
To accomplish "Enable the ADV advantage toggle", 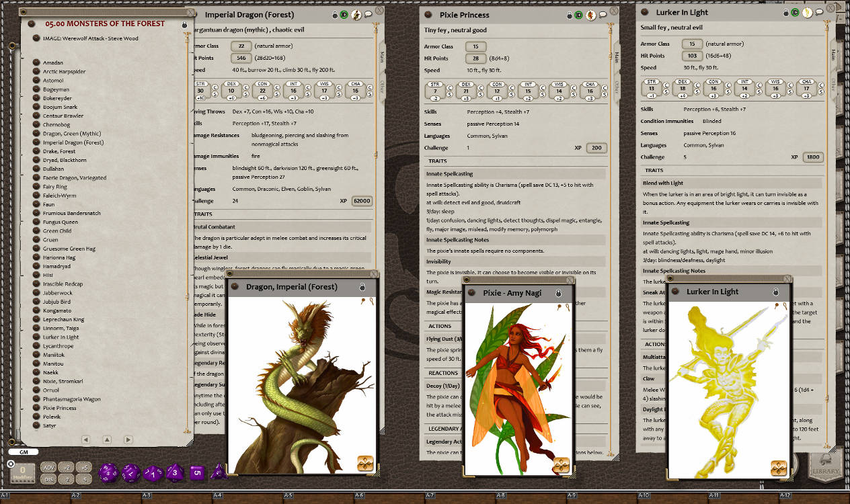I will click(48, 468).
